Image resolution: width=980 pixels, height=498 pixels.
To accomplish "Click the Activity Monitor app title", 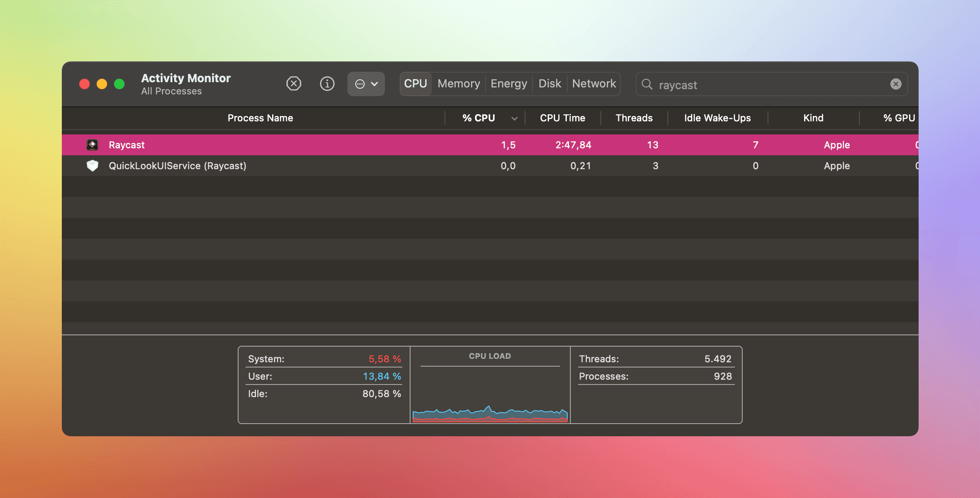I will pyautogui.click(x=186, y=78).
